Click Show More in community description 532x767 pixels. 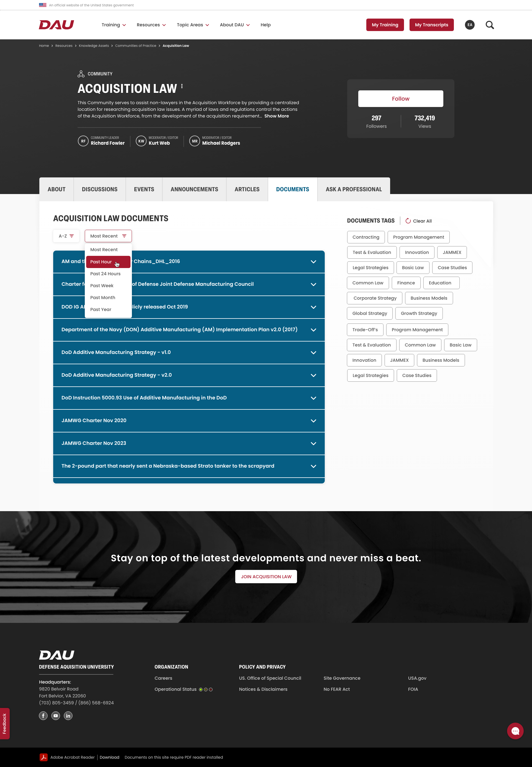point(276,116)
